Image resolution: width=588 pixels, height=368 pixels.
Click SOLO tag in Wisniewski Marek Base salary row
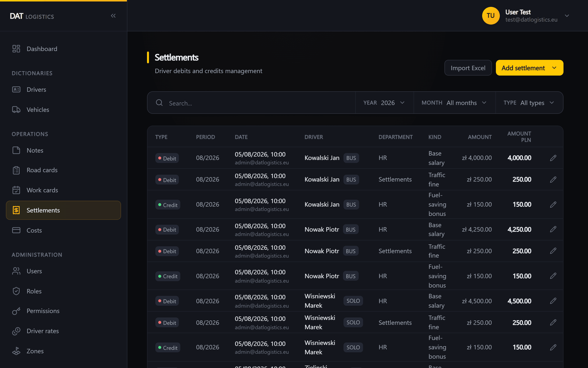tap(353, 301)
